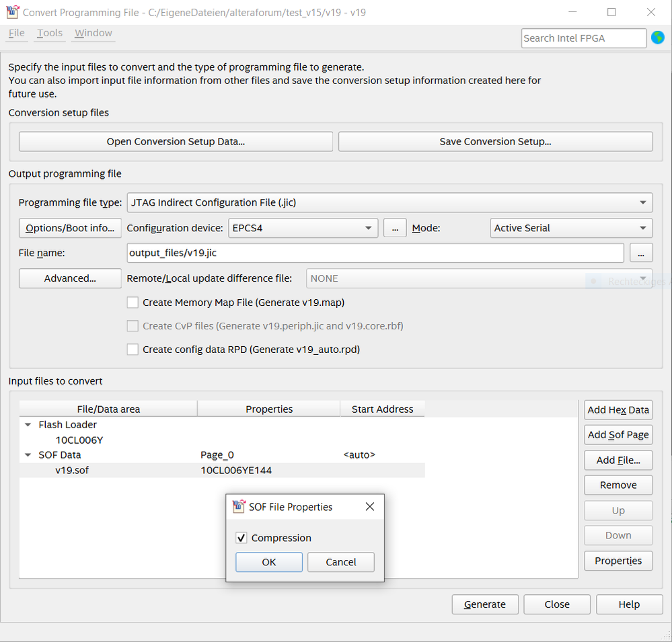Collapse the SOF Data tree node
Image resolution: width=672 pixels, height=642 pixels.
(x=28, y=455)
